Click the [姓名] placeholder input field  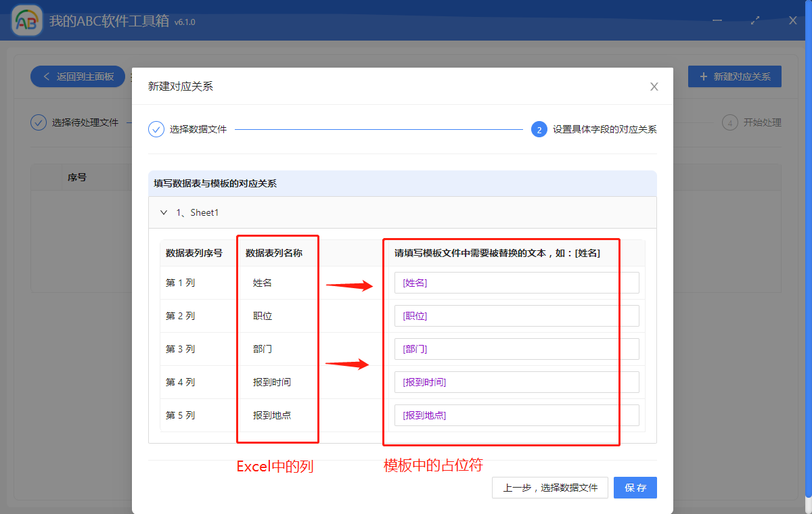[x=516, y=282]
